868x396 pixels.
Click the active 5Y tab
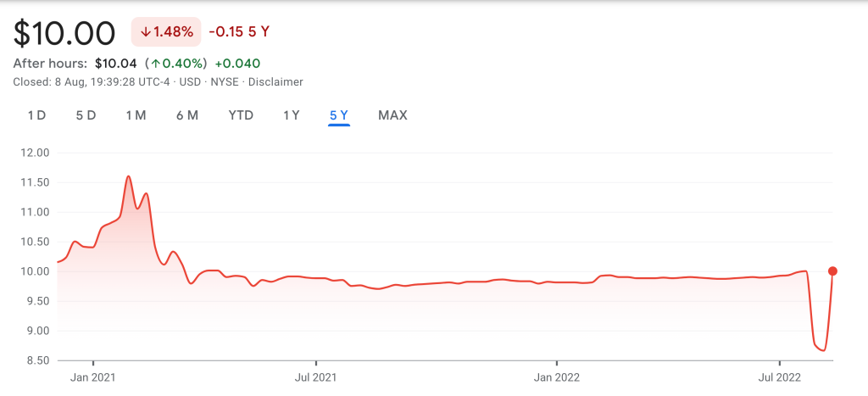pyautogui.click(x=339, y=115)
